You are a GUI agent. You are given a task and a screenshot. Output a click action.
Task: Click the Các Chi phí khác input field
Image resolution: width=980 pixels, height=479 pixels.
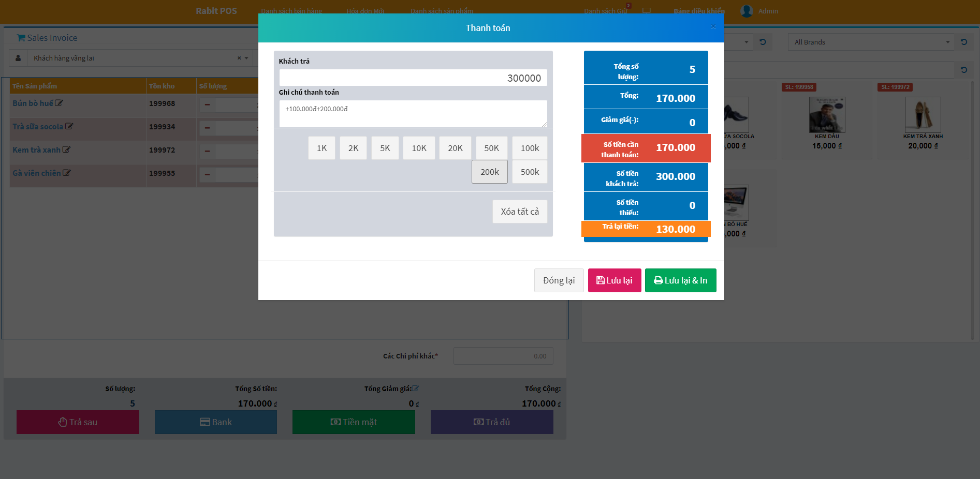point(503,356)
